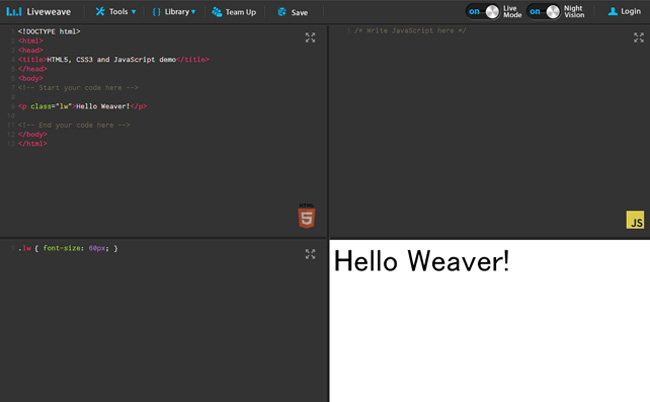Click the Live Mode label
Viewport: 650px width, 402px height.
tap(512, 12)
